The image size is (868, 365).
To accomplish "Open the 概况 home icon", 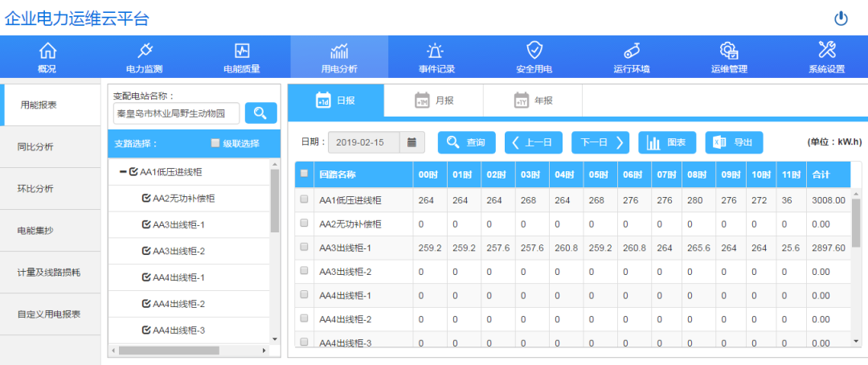I will coord(47,51).
